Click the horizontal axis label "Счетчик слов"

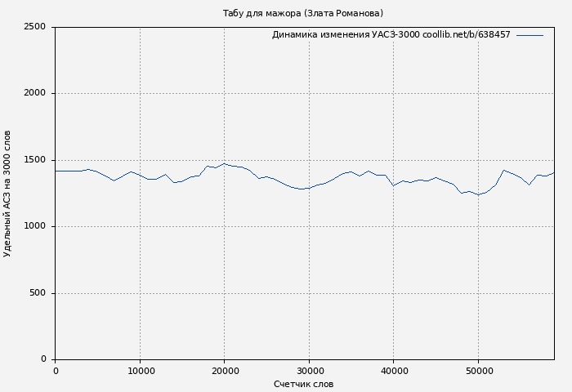pyautogui.click(x=303, y=384)
